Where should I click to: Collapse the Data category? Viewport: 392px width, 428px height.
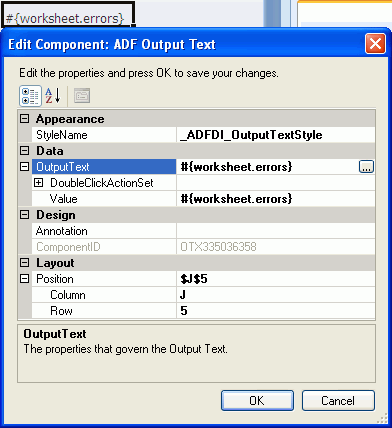point(25,151)
